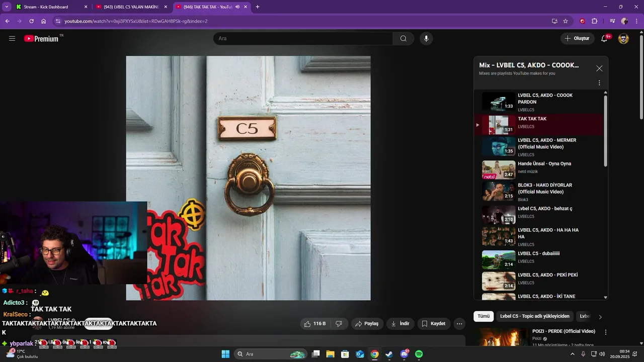Start voice search with microphone icon

coord(426,38)
